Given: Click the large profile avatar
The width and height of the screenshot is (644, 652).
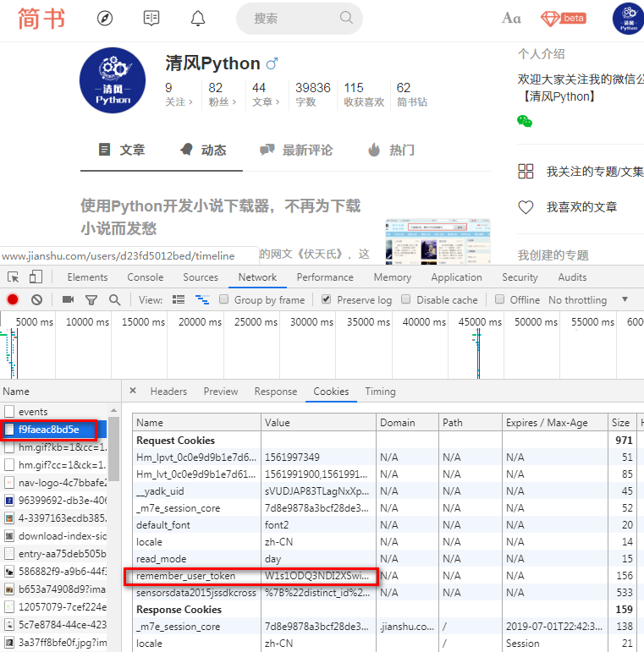Looking at the screenshot, I should tap(113, 80).
